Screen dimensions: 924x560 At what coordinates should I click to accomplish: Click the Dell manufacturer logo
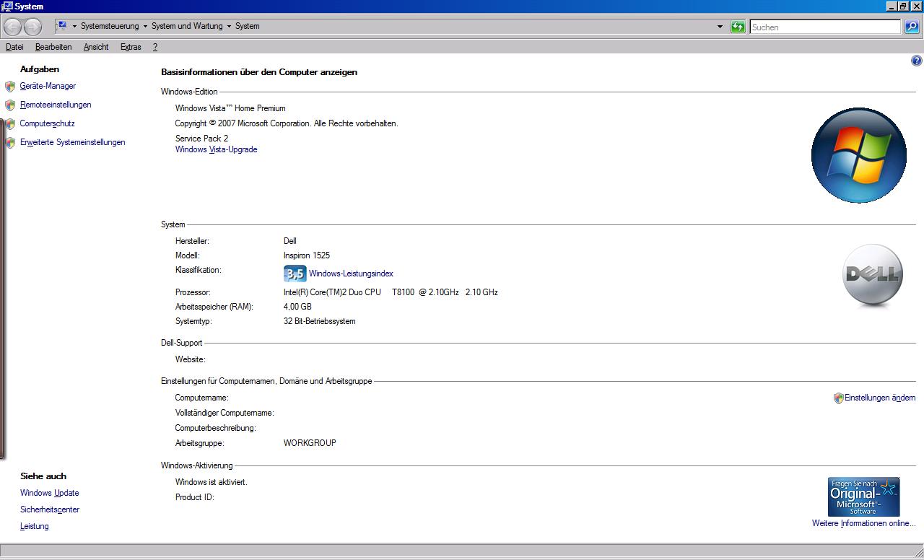(x=873, y=275)
